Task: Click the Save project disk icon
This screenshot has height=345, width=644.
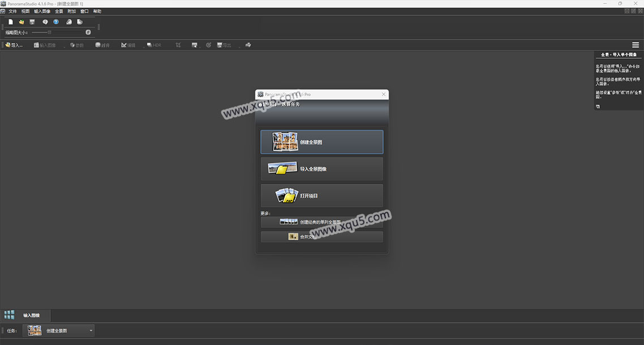Action: (x=32, y=21)
